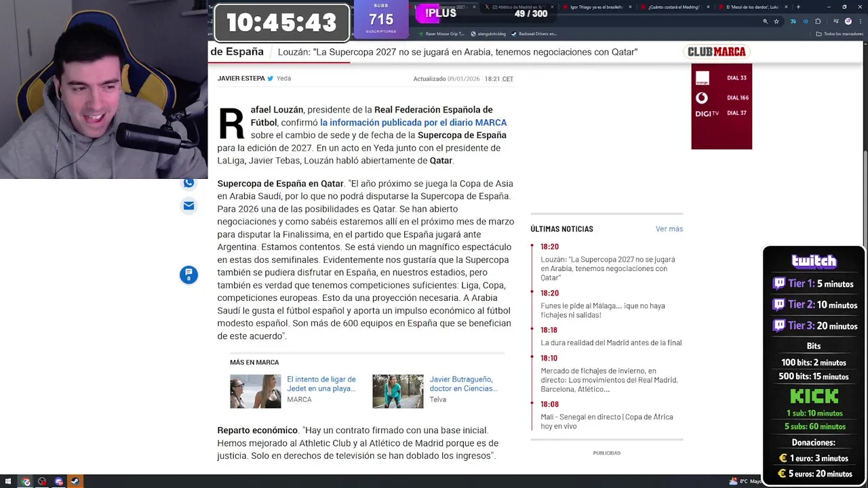This screenshot has width=868, height=488.
Task: Open news 'Mercado de fichajes de invierno, en directo'
Action: coord(609,380)
